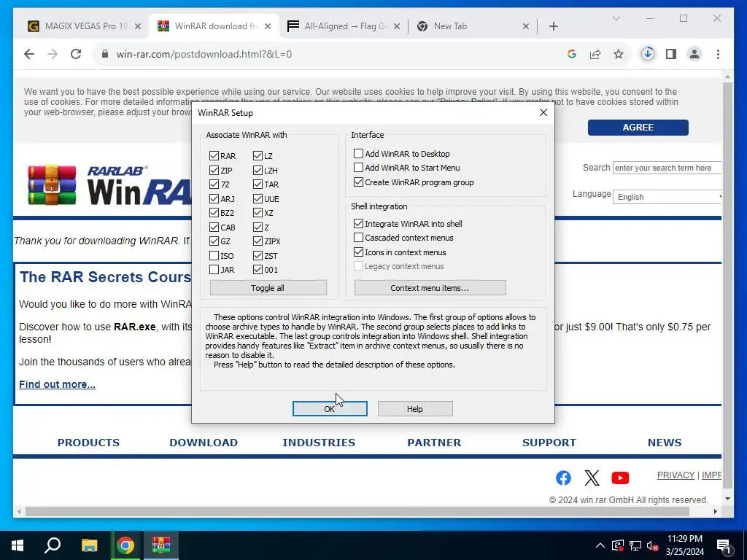747x560 pixels.
Task: Click the YouTube icon in footer
Action: (620, 478)
